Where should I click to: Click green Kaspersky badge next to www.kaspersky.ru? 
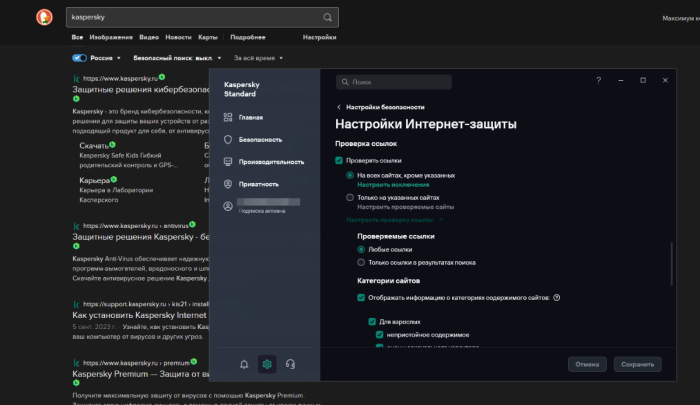click(162, 77)
